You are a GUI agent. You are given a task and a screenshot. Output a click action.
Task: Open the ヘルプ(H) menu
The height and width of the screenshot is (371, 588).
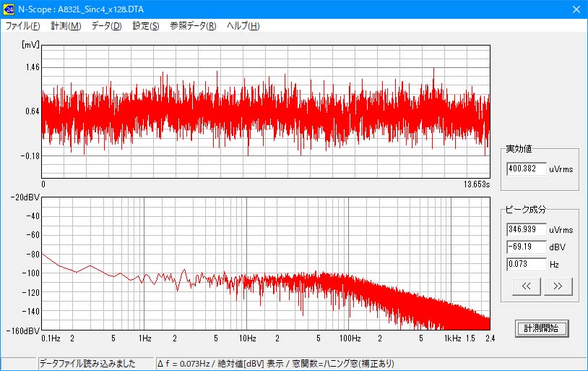(243, 26)
